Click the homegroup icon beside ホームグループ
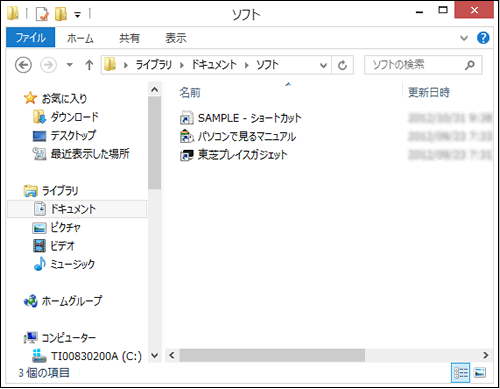 (x=31, y=301)
